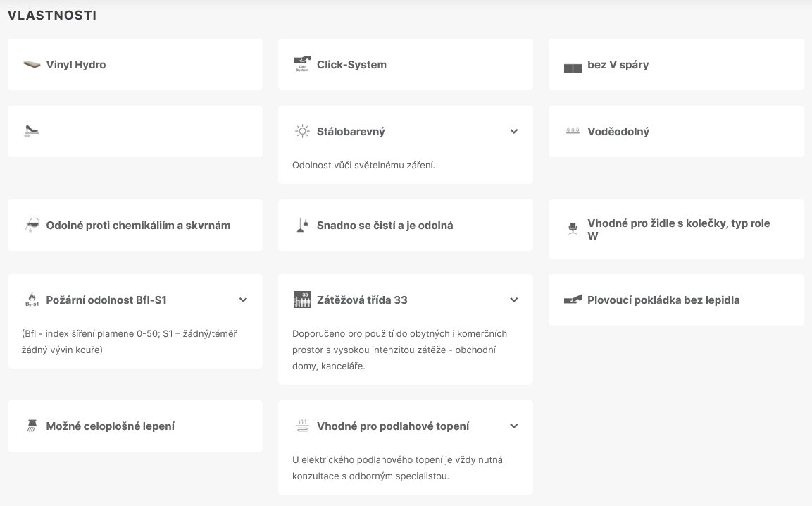812x506 pixels.
Task: Collapse the Zátěžová třída 33 chevron
Action: coord(514,300)
